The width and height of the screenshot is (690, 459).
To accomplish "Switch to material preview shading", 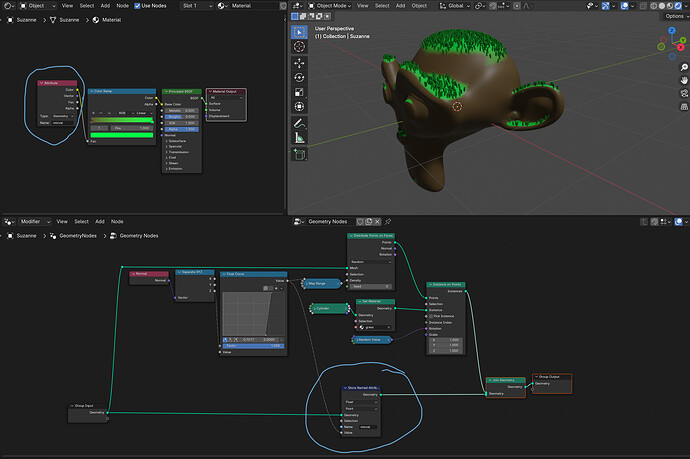I will tap(670, 6).
